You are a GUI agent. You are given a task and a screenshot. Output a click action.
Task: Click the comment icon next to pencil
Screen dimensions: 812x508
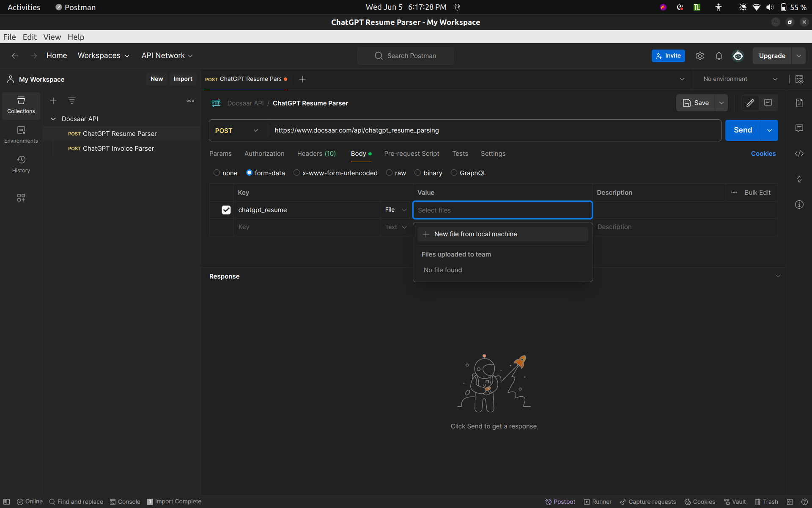pyautogui.click(x=768, y=103)
